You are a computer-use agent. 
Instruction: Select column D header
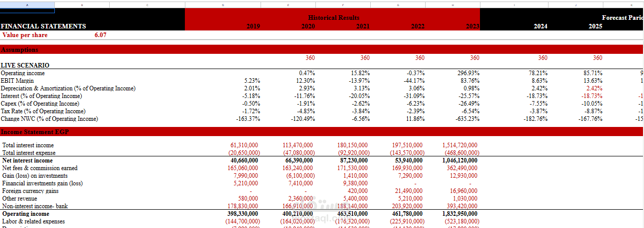223,5
